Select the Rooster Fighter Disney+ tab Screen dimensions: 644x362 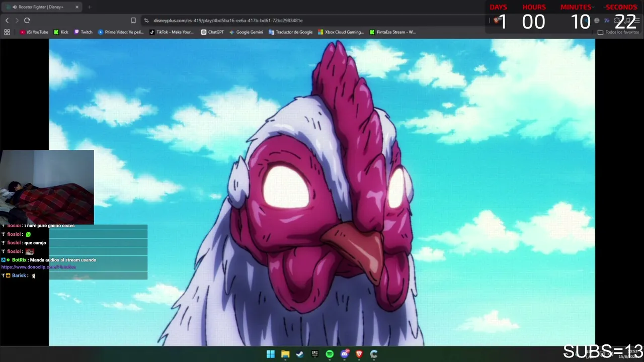point(41,7)
